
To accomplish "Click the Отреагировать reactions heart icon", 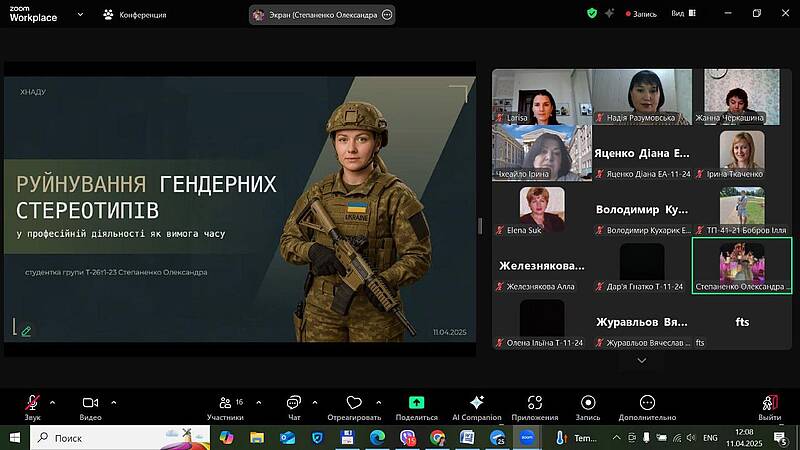I will pyautogui.click(x=353, y=403).
